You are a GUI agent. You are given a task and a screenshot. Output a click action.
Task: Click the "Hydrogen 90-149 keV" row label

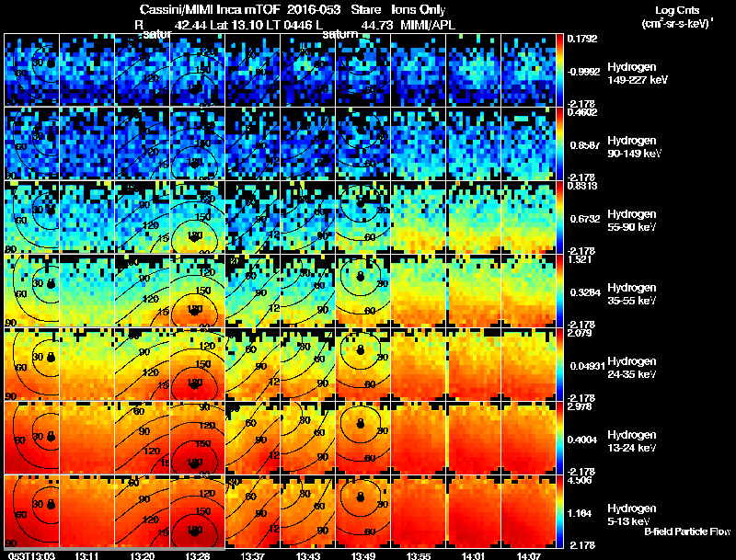click(x=634, y=147)
